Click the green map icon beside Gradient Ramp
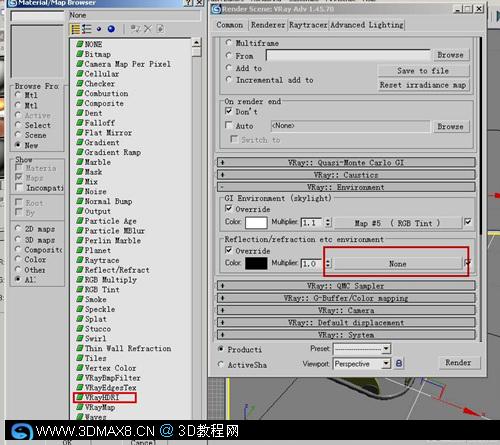The image size is (500, 445). 79,152
